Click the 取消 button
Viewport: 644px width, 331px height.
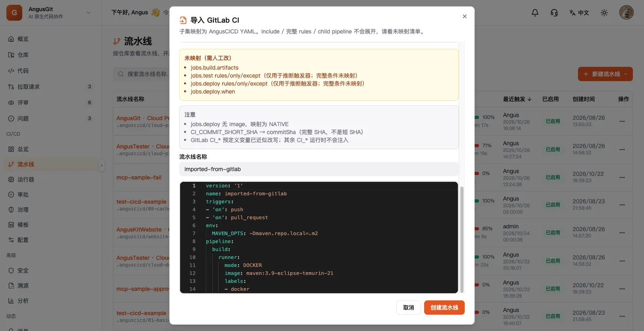pos(408,308)
